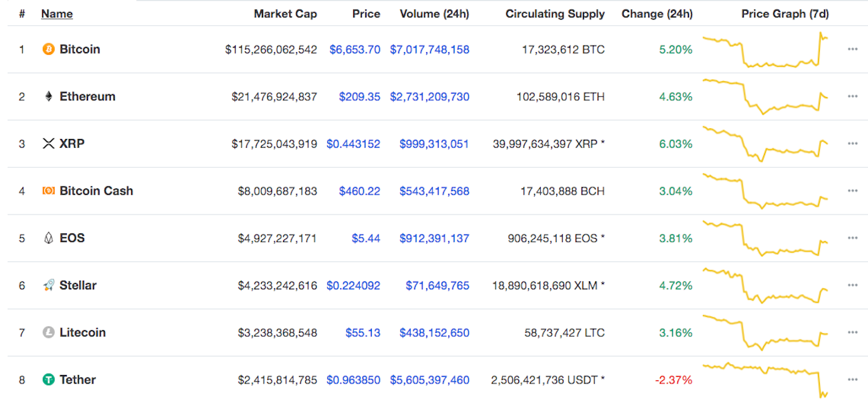Open the Litecoin coin page link
The image size is (868, 403).
(x=83, y=333)
